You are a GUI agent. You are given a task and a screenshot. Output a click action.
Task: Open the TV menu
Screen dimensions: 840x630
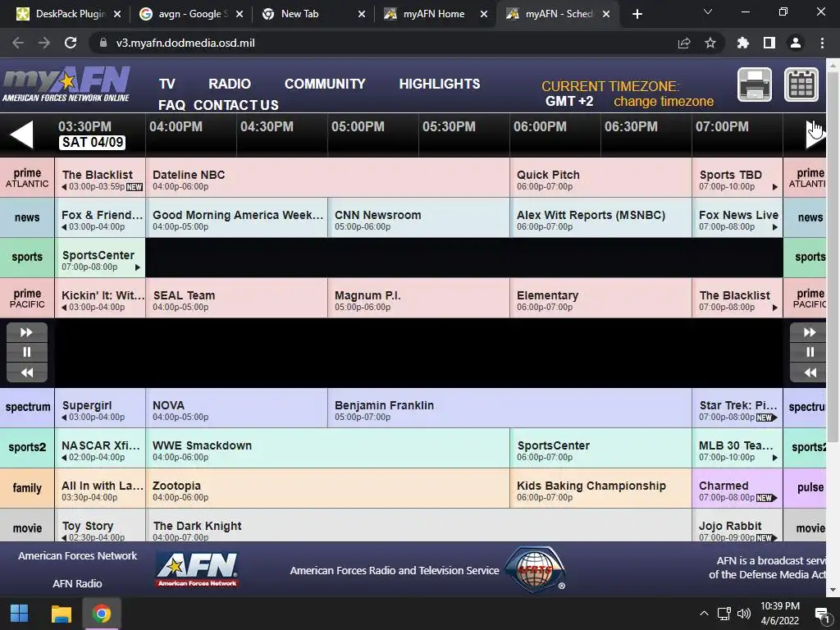click(x=167, y=84)
